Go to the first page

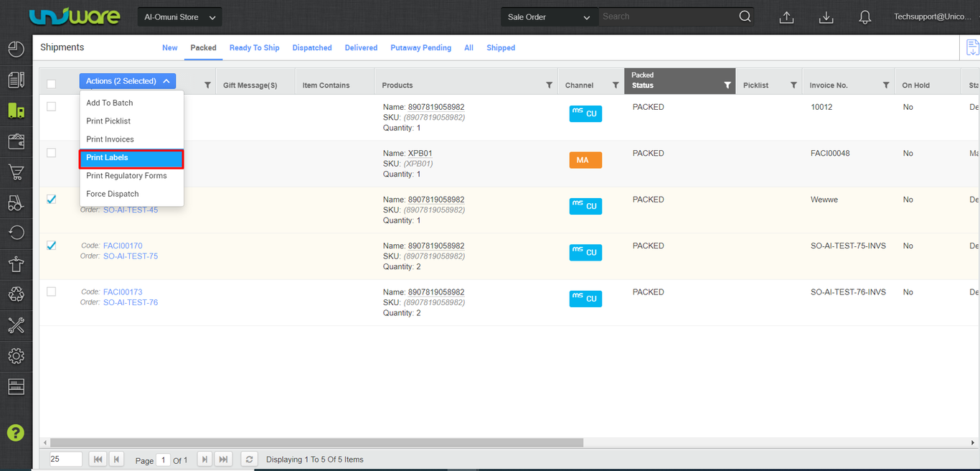tap(97, 460)
